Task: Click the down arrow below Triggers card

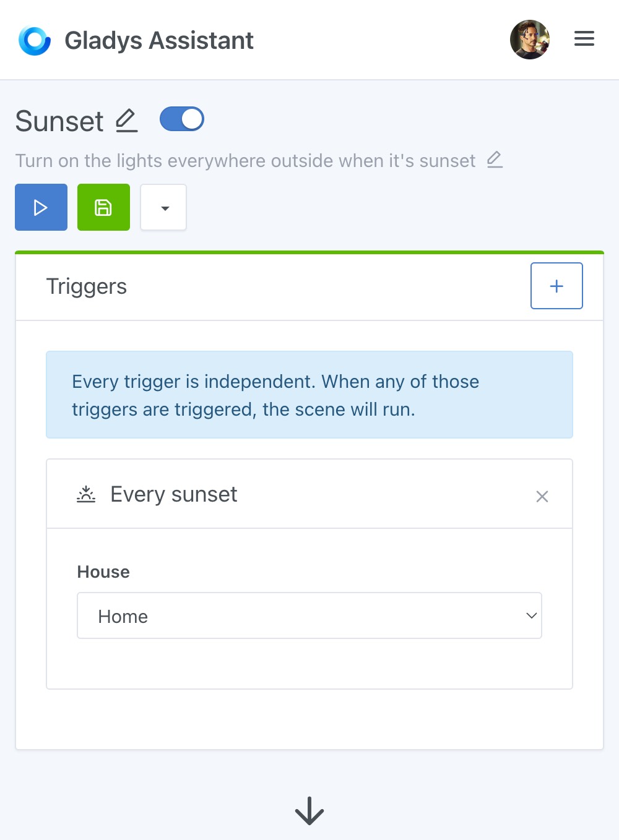Action: 309,810
